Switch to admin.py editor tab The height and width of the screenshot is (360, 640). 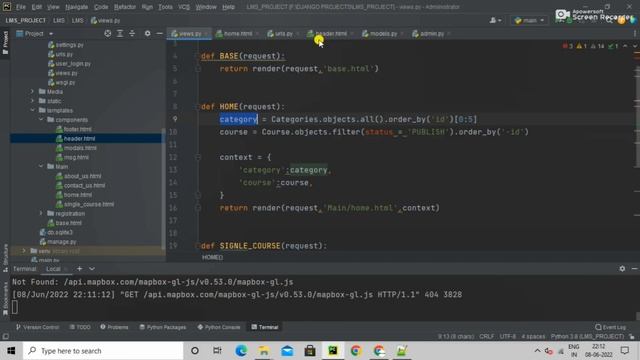[x=431, y=33]
